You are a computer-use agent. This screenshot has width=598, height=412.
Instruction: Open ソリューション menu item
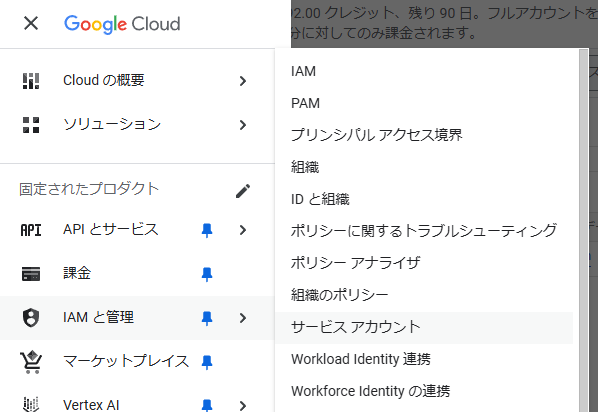(x=137, y=125)
